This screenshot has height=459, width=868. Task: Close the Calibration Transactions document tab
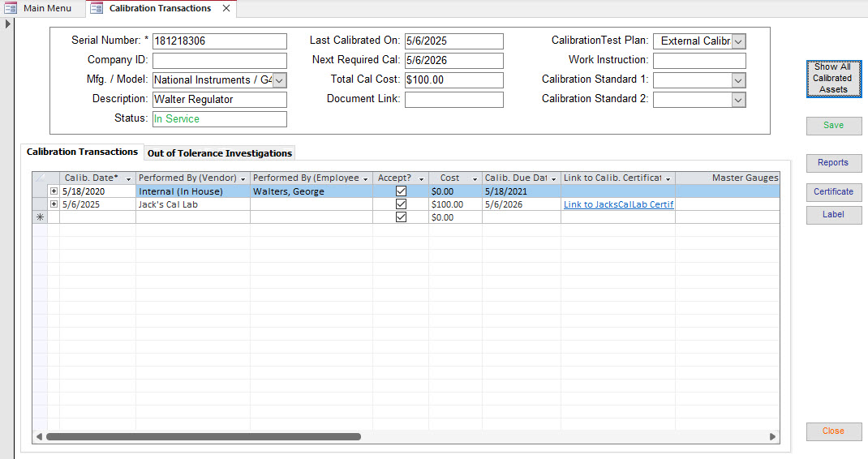[226, 8]
